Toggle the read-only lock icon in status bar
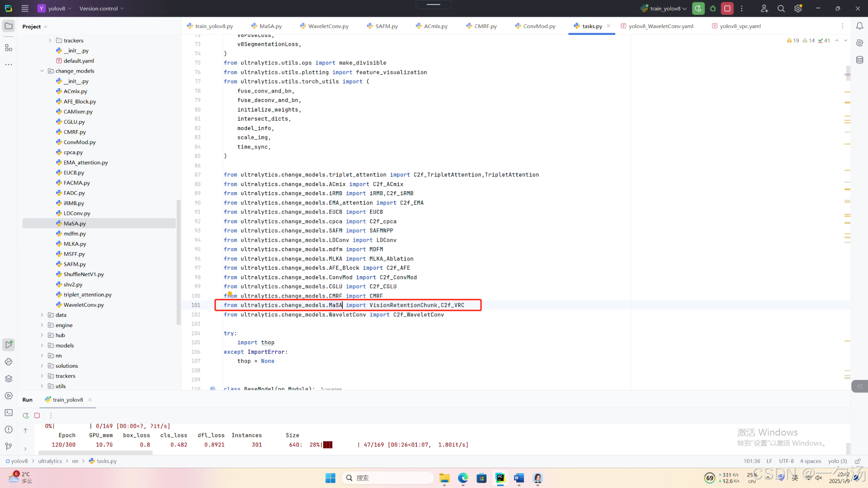This screenshot has height=488, width=868. (x=857, y=461)
